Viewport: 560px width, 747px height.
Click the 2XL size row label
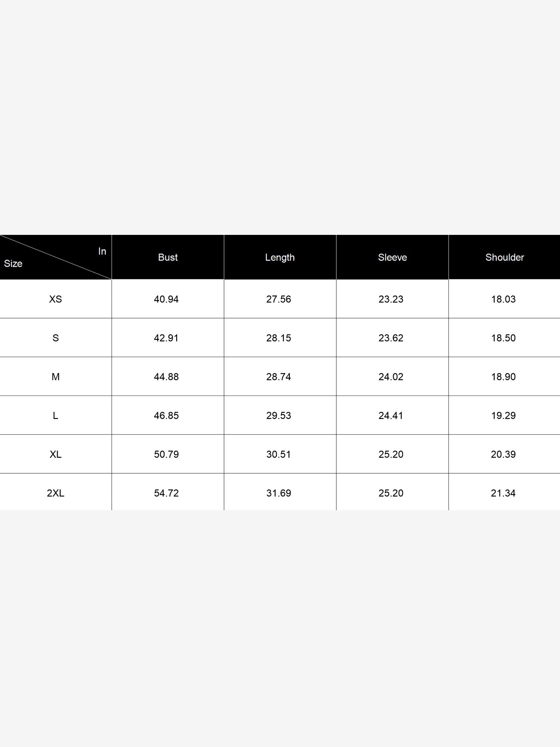pyautogui.click(x=56, y=493)
